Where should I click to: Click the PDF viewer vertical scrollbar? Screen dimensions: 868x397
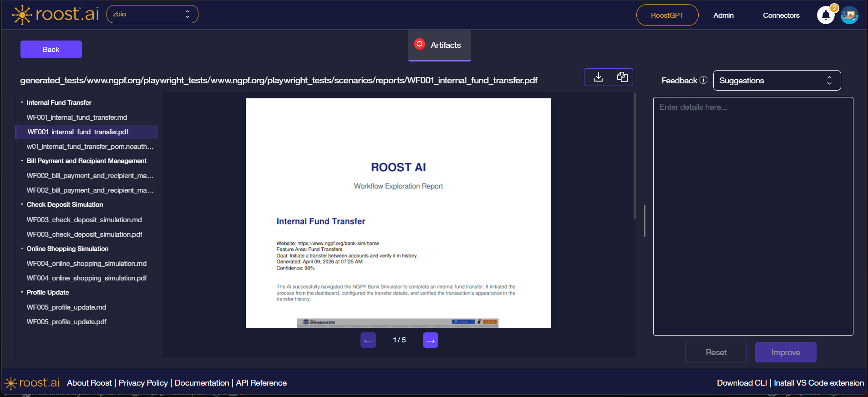click(x=635, y=156)
